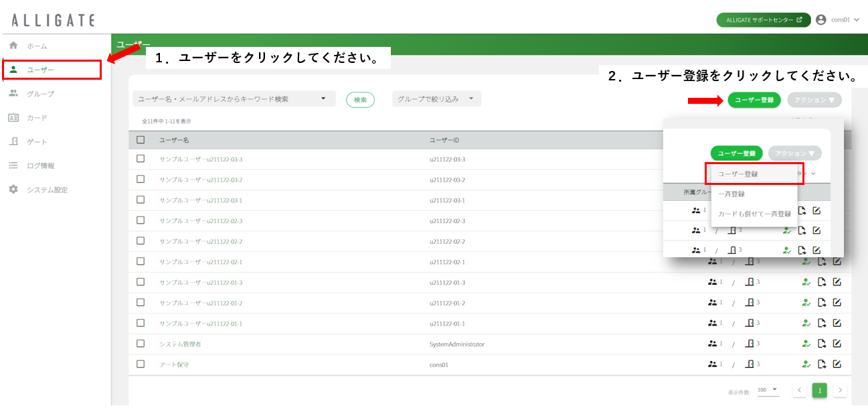Screen dimensions: 868x408
Task: Open user link システム管理者
Action: click(180, 344)
